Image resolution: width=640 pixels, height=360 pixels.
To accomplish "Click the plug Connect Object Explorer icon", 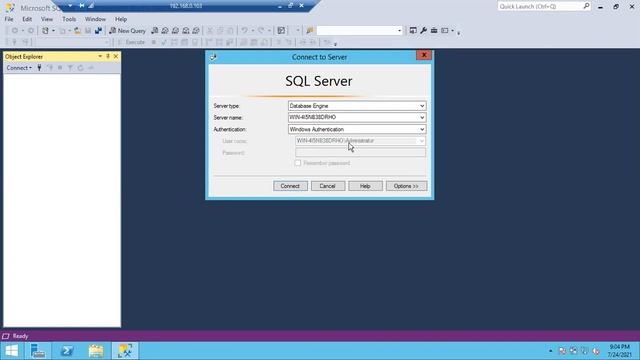I will 39,68.
